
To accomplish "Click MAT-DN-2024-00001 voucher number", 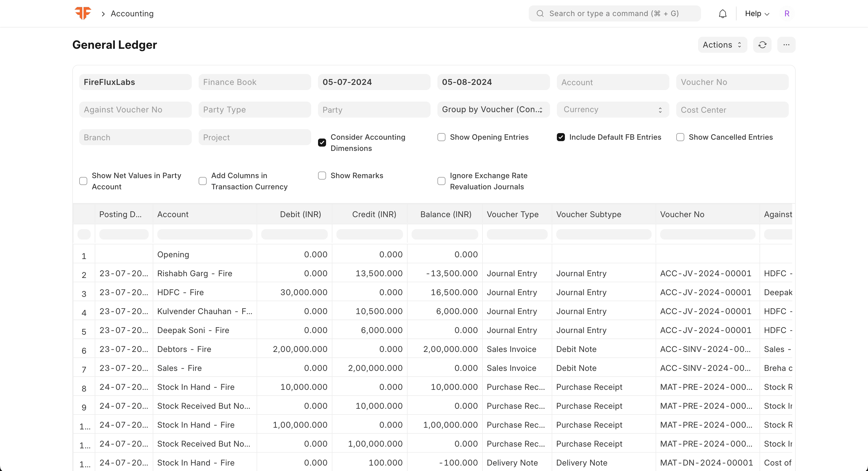I will click(x=706, y=463).
